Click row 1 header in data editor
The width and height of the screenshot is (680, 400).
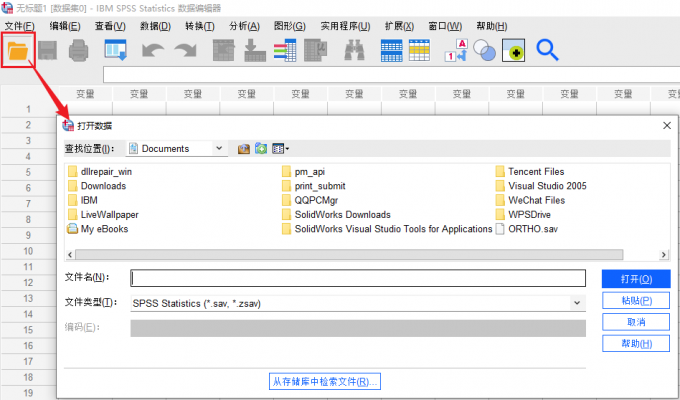[x=29, y=109]
